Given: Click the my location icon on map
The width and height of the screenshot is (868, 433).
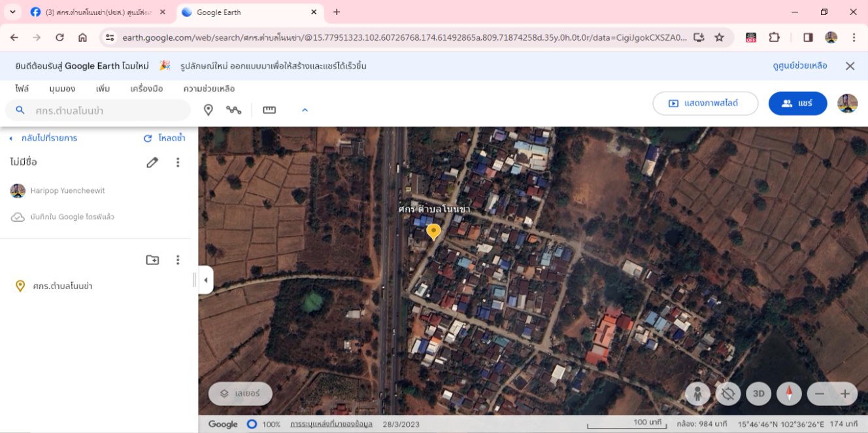Looking at the screenshot, I should pos(728,394).
